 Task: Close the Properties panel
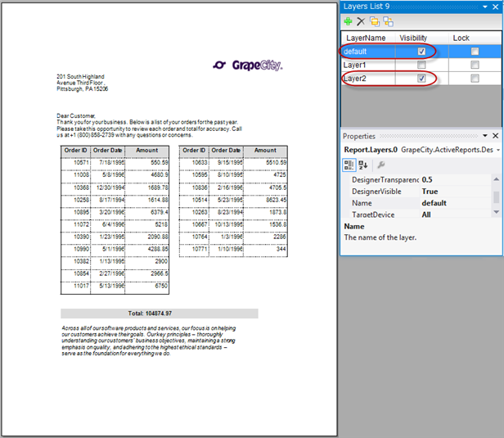point(495,136)
